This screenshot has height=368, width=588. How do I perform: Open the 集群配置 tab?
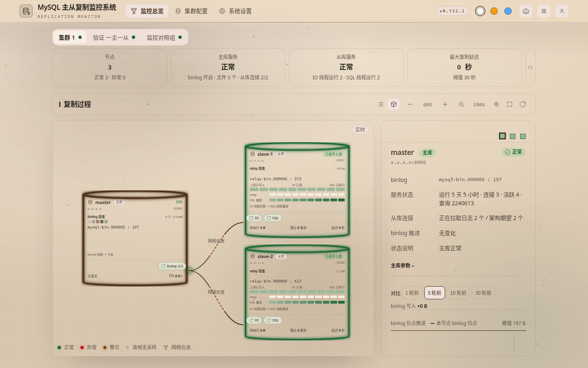(x=192, y=11)
